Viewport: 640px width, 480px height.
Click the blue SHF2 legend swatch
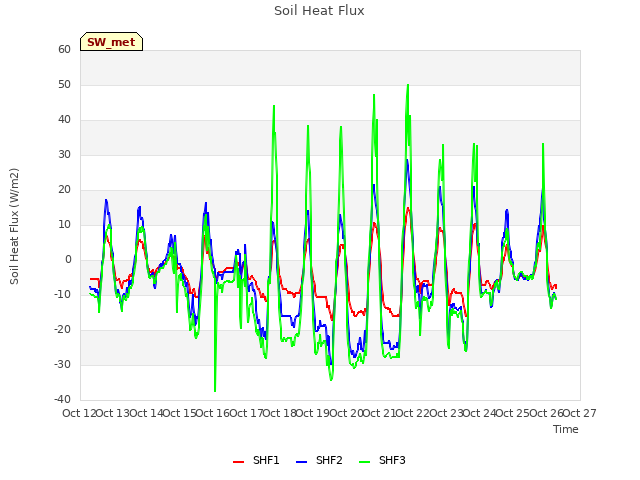301,462
